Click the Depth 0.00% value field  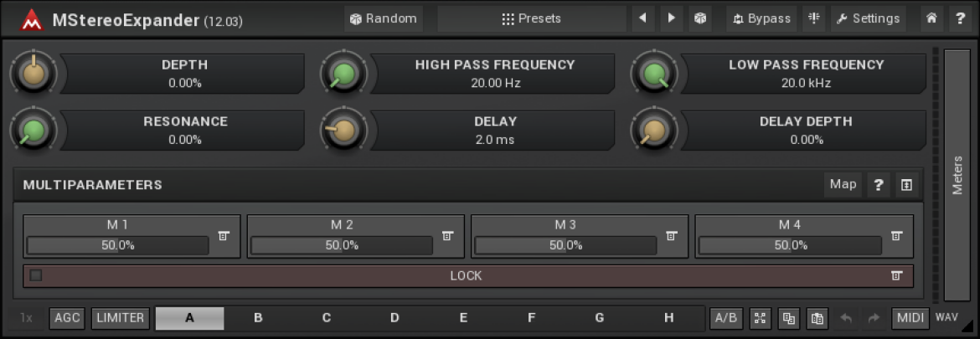click(185, 83)
